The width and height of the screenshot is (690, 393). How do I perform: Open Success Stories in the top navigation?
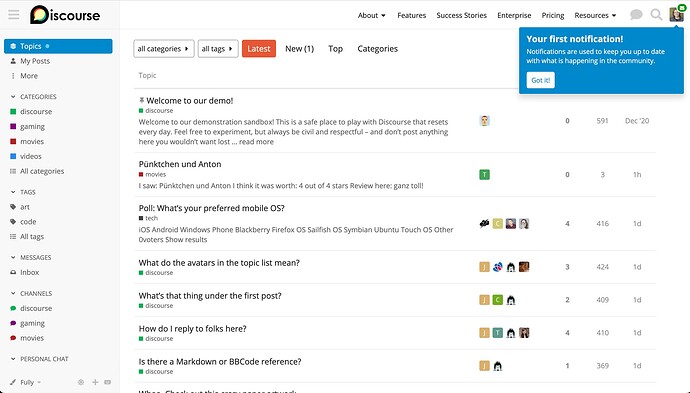(x=462, y=15)
